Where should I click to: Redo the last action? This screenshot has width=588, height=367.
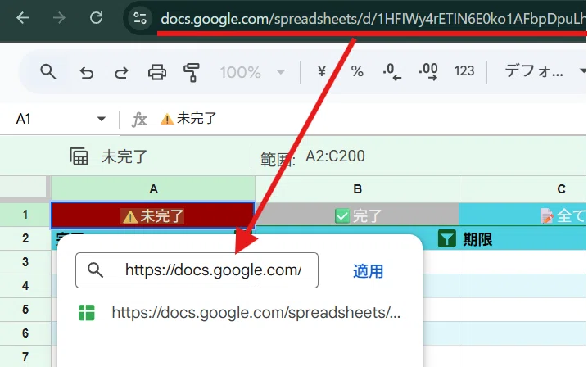[x=121, y=71]
